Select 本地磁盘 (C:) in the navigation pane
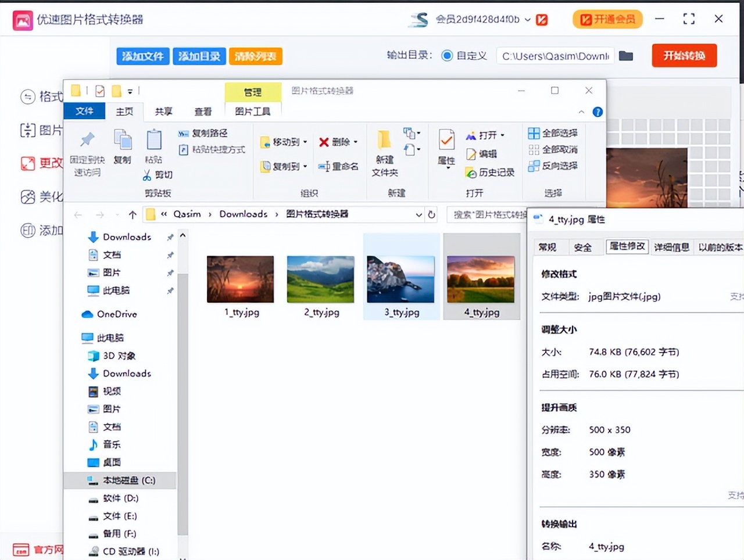This screenshot has width=744, height=560. point(120,480)
